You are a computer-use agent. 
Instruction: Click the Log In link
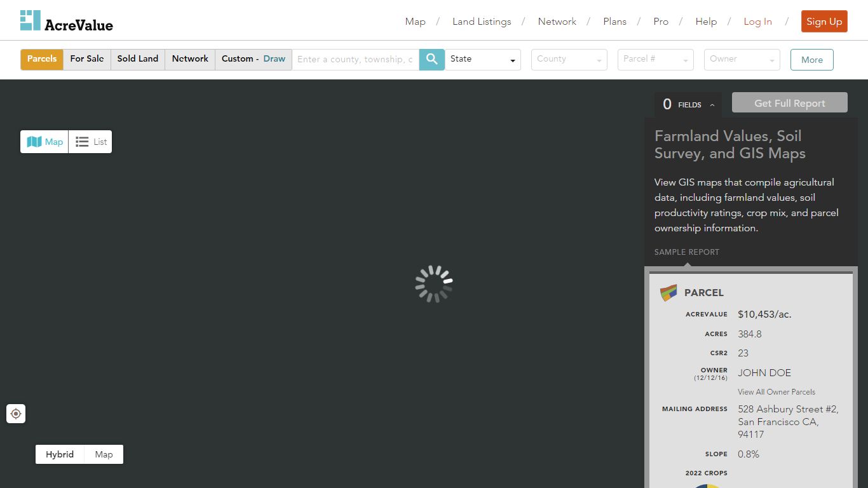(757, 21)
